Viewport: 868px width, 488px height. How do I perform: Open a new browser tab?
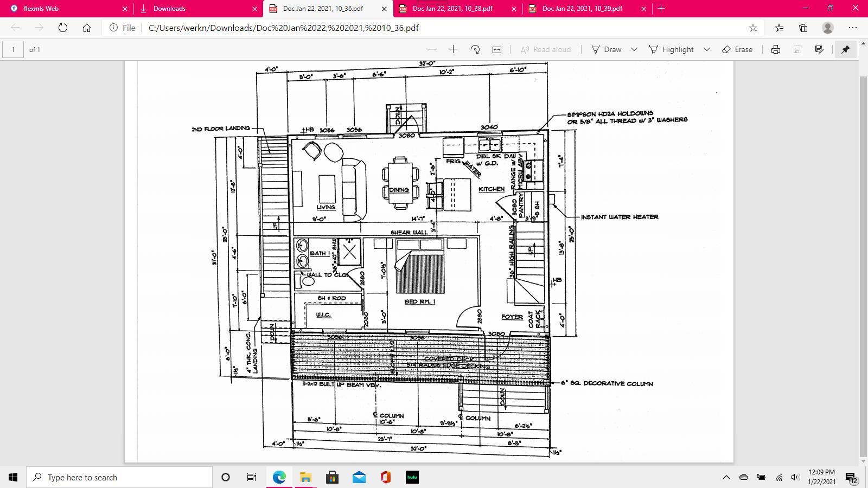tap(661, 9)
